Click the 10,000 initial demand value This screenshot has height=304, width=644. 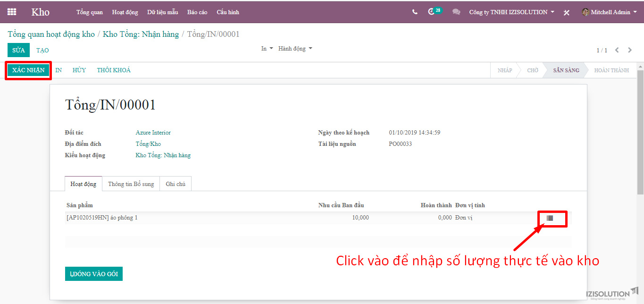[360, 218]
